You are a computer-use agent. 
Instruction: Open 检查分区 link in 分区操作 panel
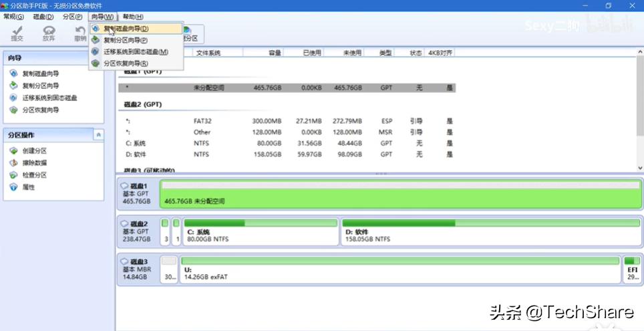[35, 175]
